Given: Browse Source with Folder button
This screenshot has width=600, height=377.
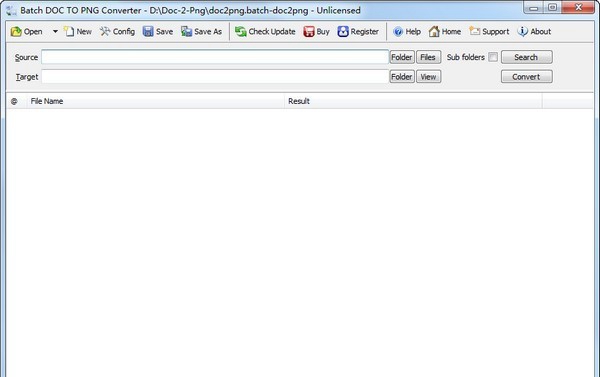Looking at the screenshot, I should pos(402,57).
